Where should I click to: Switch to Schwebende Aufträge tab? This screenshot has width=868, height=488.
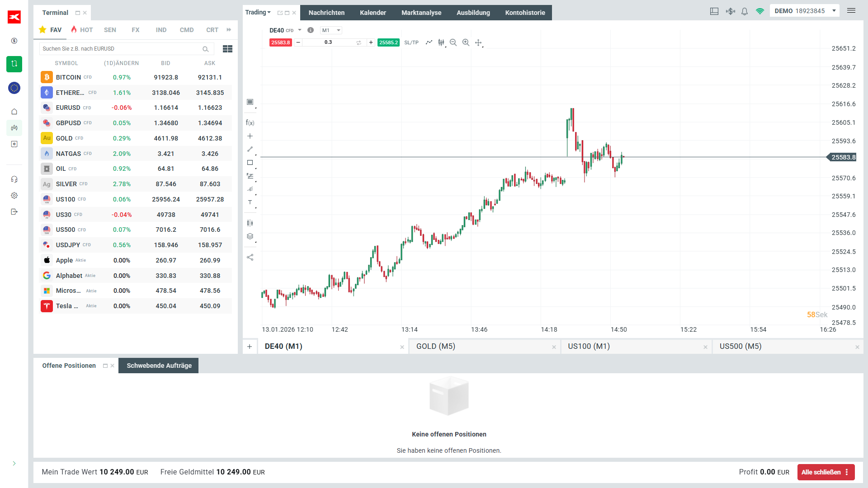click(x=159, y=366)
